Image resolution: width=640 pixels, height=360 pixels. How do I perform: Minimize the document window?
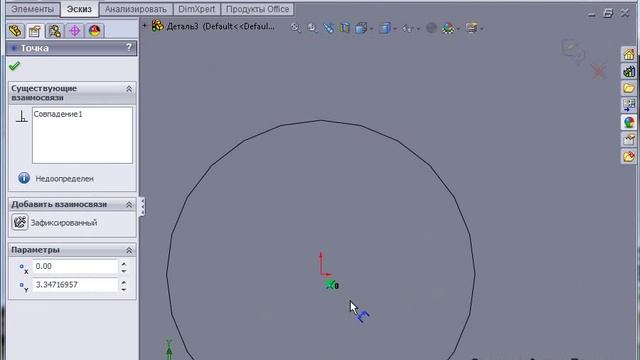click(x=592, y=14)
